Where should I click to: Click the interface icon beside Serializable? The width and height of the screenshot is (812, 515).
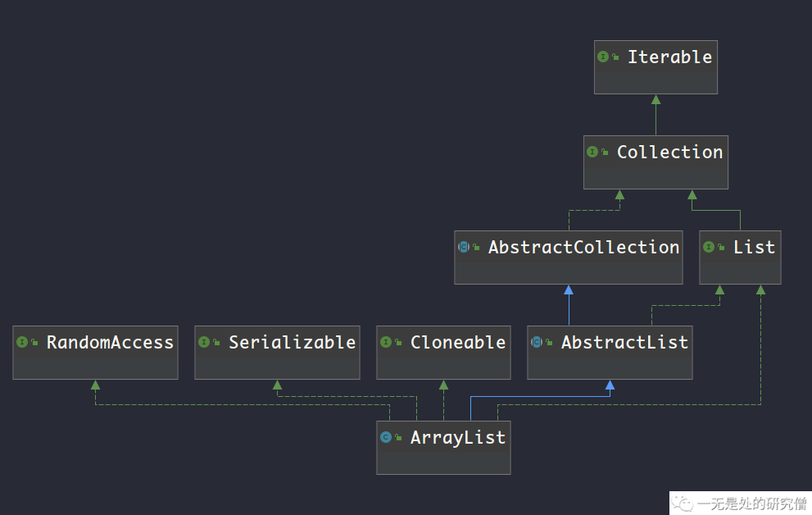pos(203,342)
